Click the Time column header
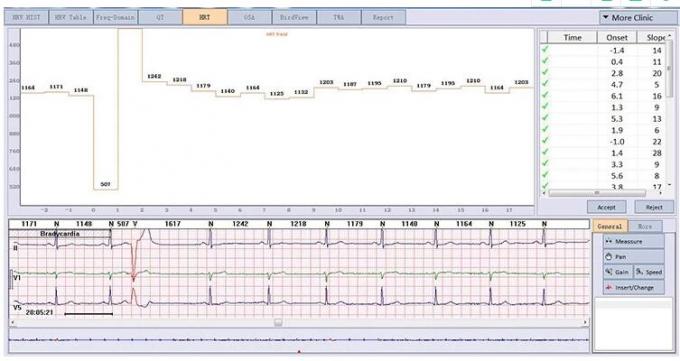The width and height of the screenshot is (680, 361). pos(572,37)
